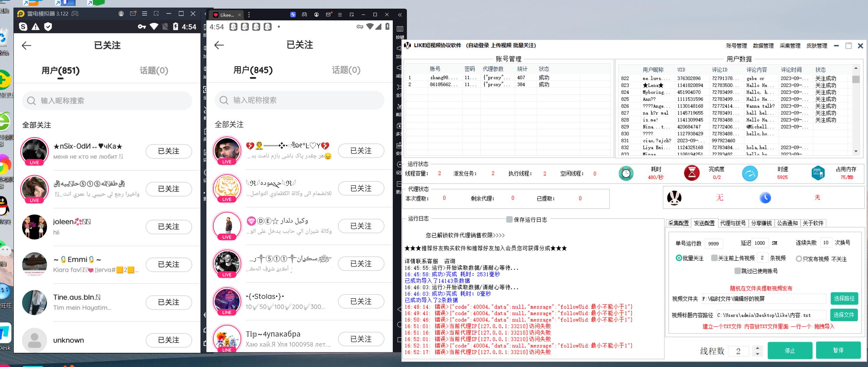This screenshot has width=868, height=367.
Task: Go back using left emulator's back arrow
Action: coord(27,46)
